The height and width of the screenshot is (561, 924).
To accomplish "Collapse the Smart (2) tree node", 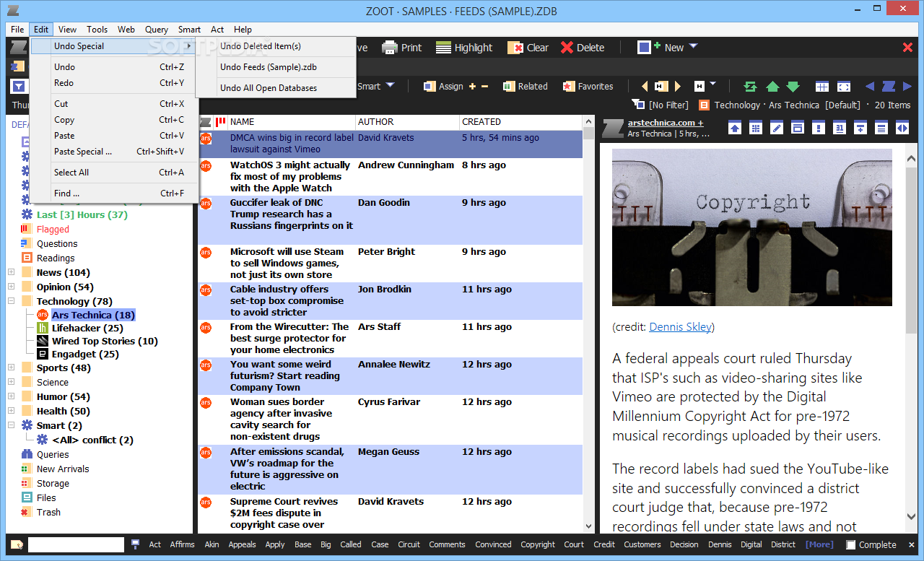I will click(11, 425).
